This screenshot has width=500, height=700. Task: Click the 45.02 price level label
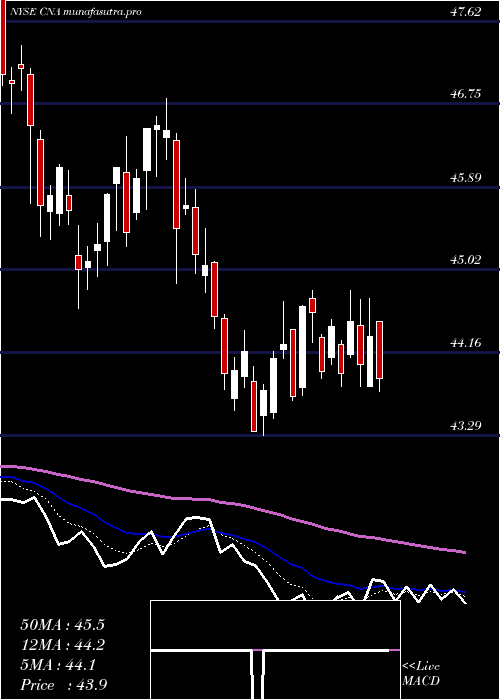pos(465,260)
